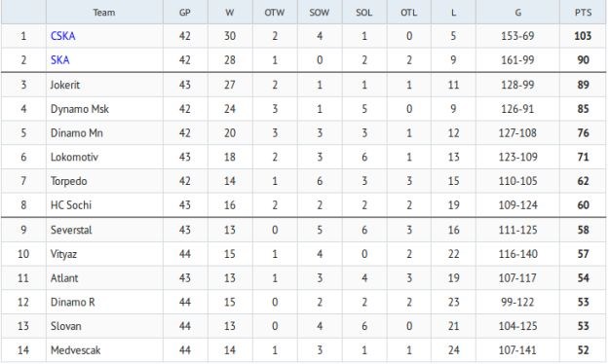Sort table by PTS column header
Image resolution: width=609 pixels, height=364 pixels.
[583, 13]
